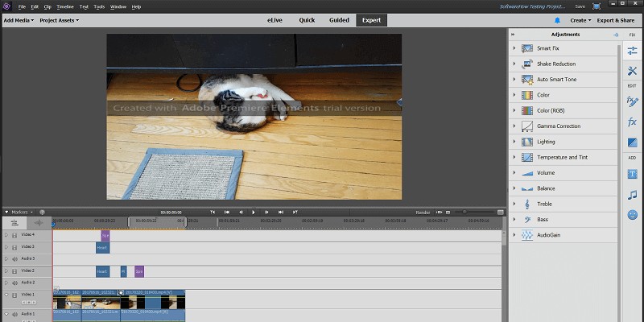Image resolution: width=644 pixels, height=322 pixels.
Task: Click the timeline help question mark icon
Action: 42,213
